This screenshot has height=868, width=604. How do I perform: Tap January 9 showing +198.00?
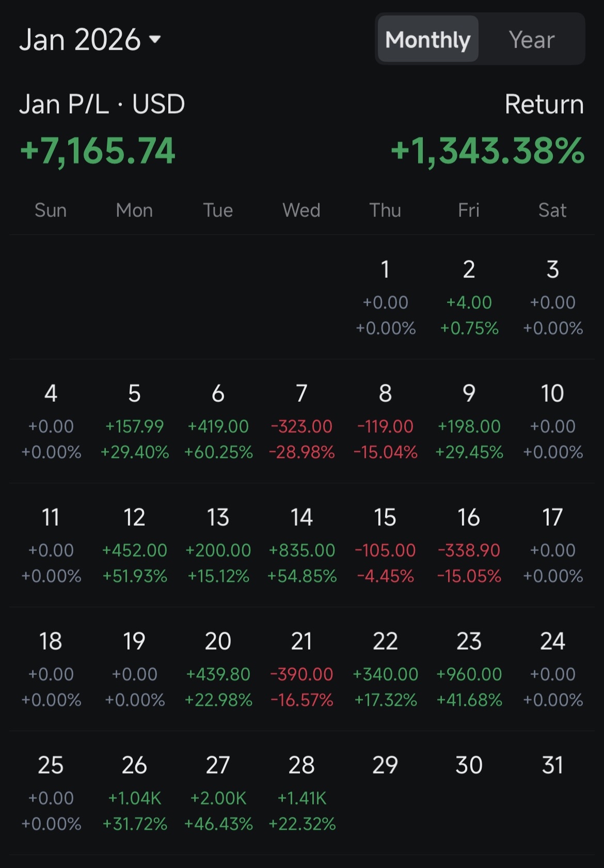pyautogui.click(x=469, y=421)
